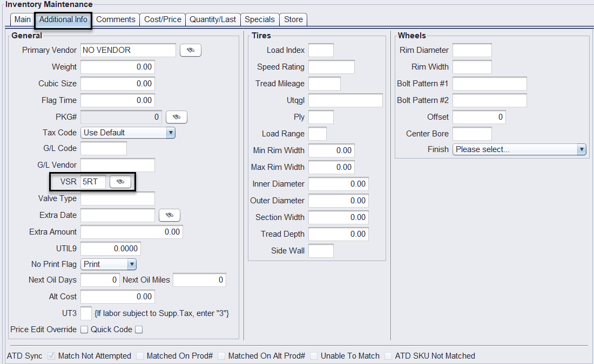Select the G/L Code text box
The image size is (594, 364).
pyautogui.click(x=104, y=148)
